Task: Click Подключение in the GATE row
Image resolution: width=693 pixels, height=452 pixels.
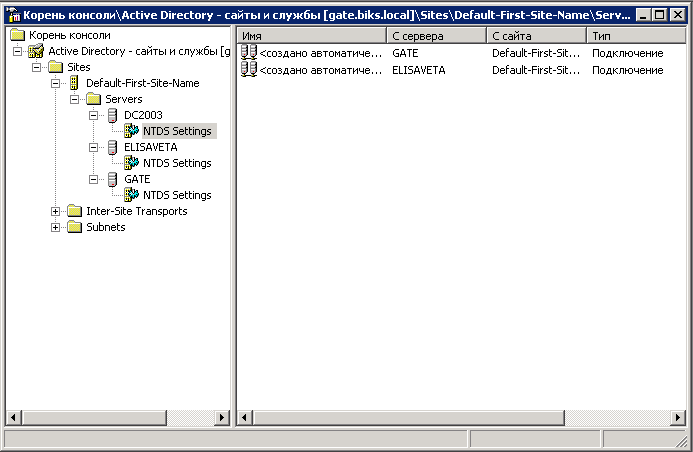Action: pyautogui.click(x=628, y=53)
